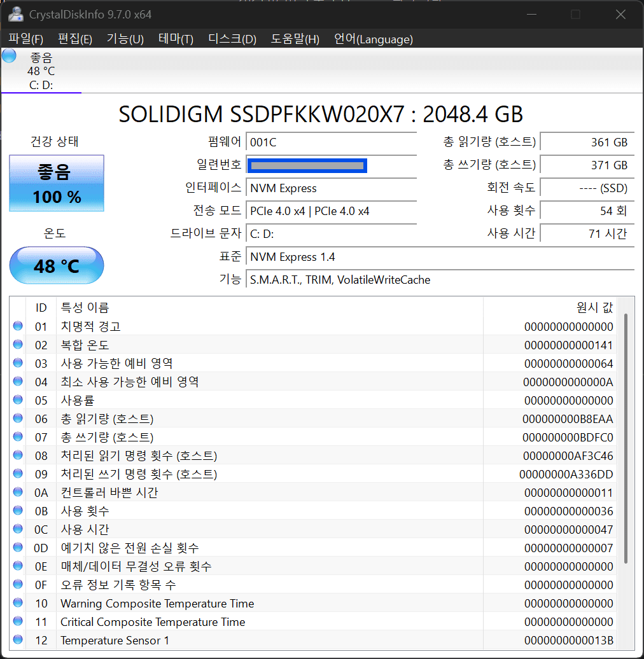This screenshot has height=659, width=644.
Task: Click the 총 쓰기량 value 371 GB
Action: coord(587,165)
